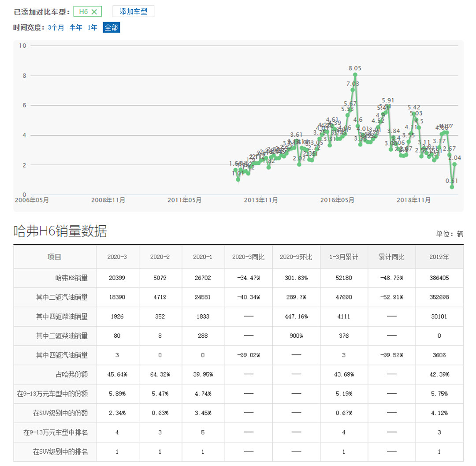This screenshot has width=476, height=466.
Task: Select the final 2.04 data point on chart
Action: click(x=454, y=164)
